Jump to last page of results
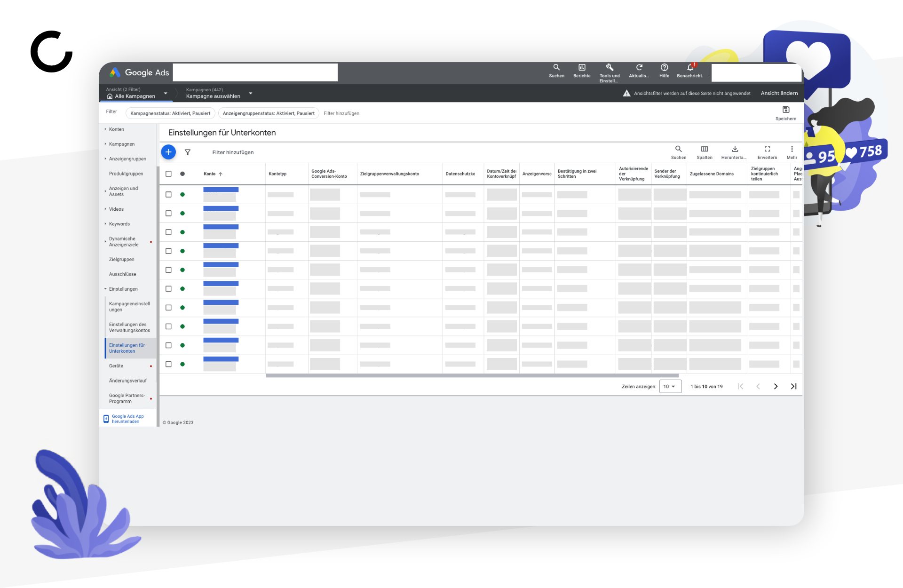The width and height of the screenshot is (903, 588). (x=793, y=386)
